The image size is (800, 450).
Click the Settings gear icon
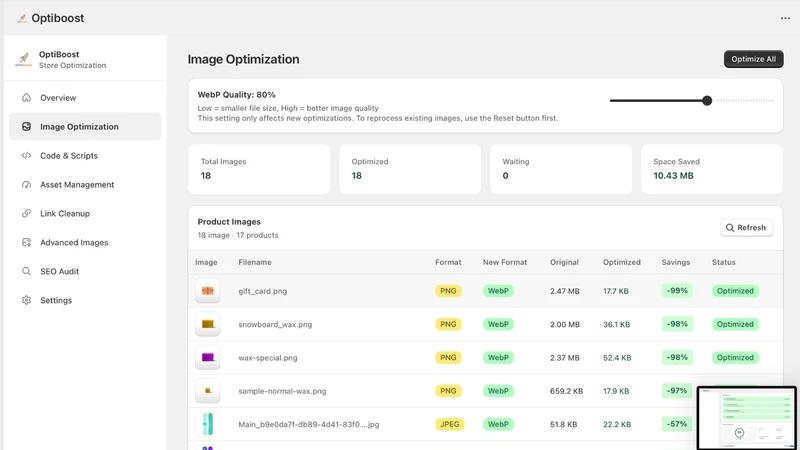pyautogui.click(x=27, y=300)
